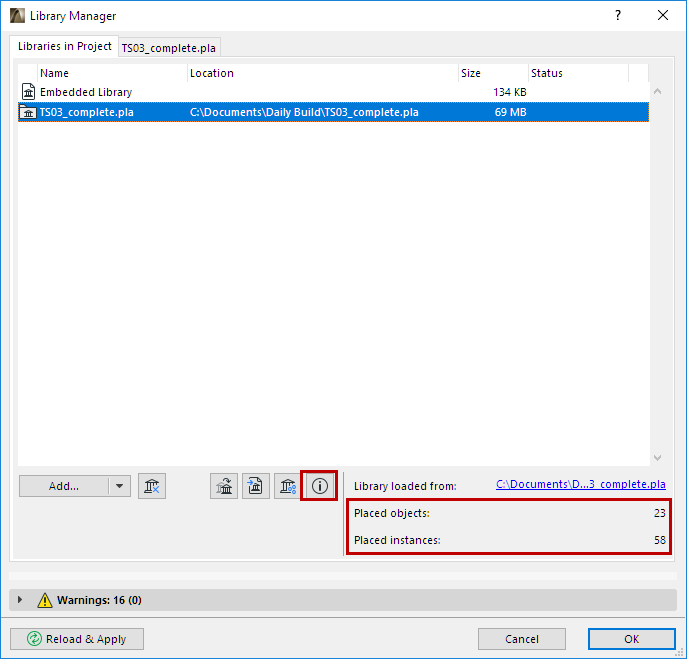Sort by the Status column header
The height and width of the screenshot is (659, 687).
578,73
